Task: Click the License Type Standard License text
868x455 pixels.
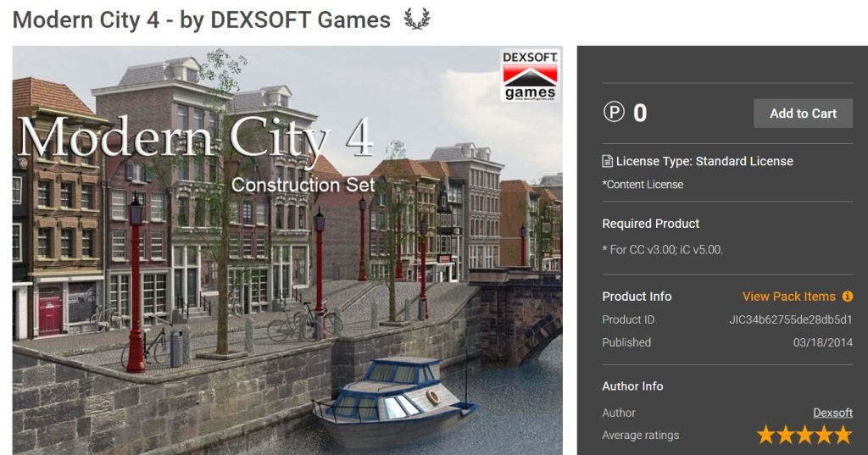Action: [x=704, y=161]
